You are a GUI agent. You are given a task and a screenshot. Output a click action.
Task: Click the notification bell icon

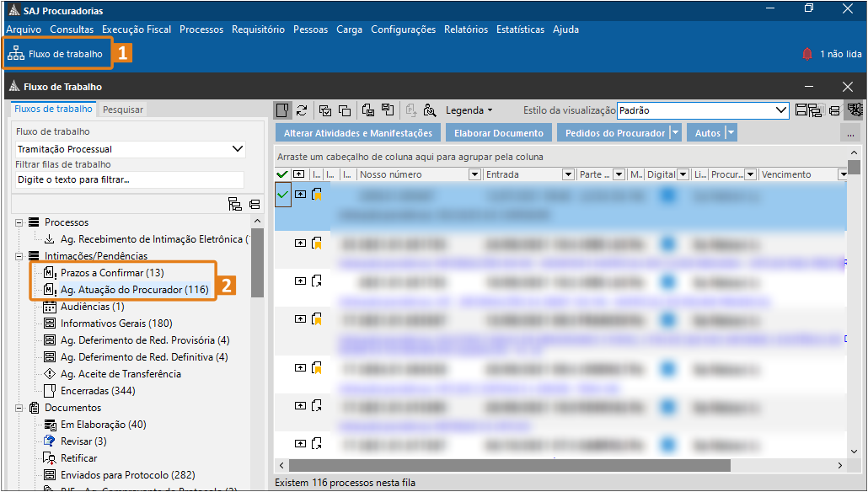point(807,54)
